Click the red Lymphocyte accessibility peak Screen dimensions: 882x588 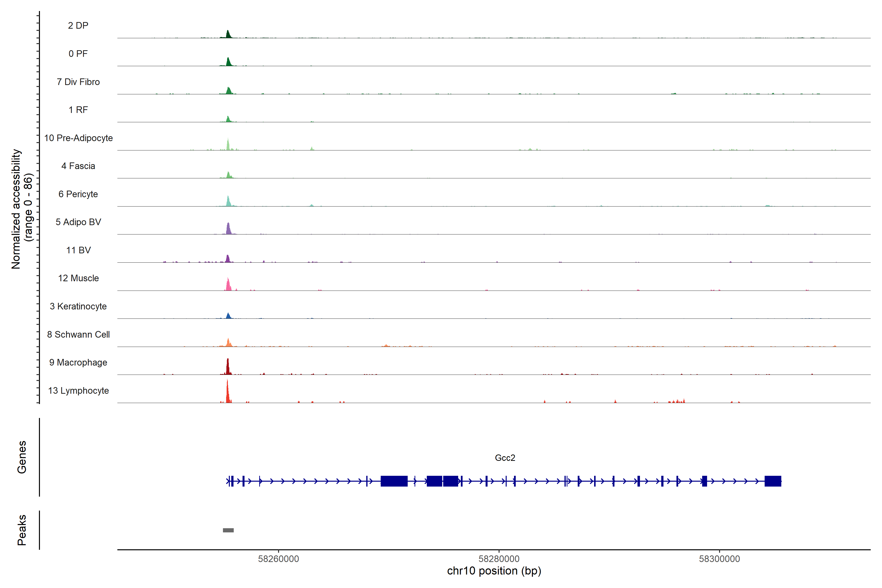(227, 394)
